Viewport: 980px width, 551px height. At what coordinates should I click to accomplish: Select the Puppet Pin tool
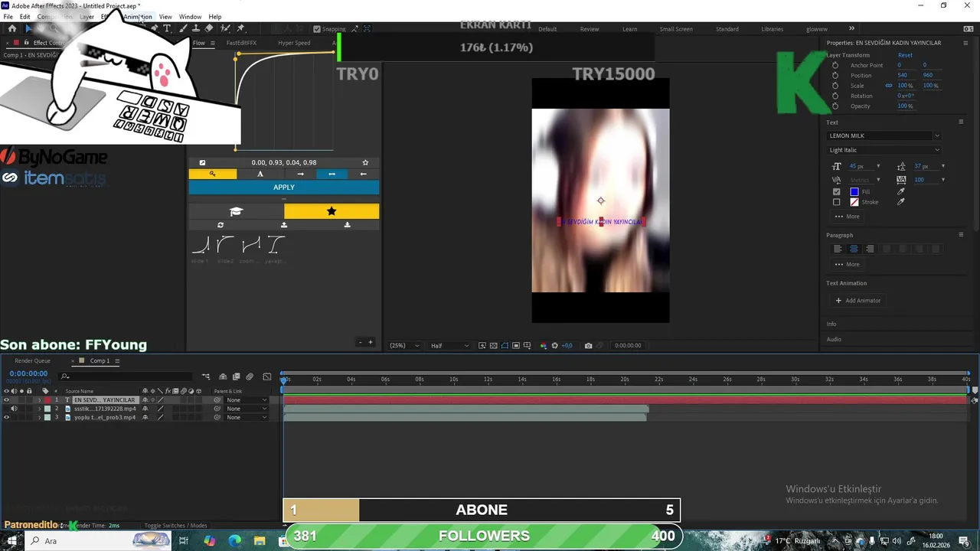tap(240, 28)
